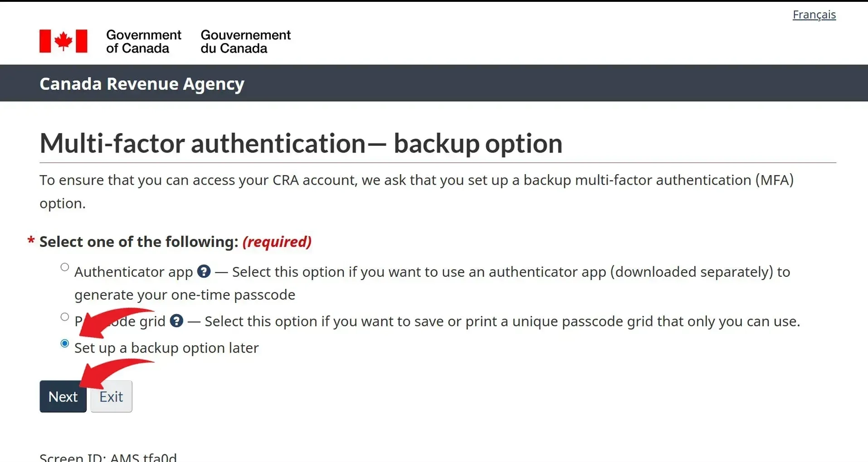The width and height of the screenshot is (868, 462).
Task: Open the Passcode grid help question-mark icon
Action: (176, 321)
